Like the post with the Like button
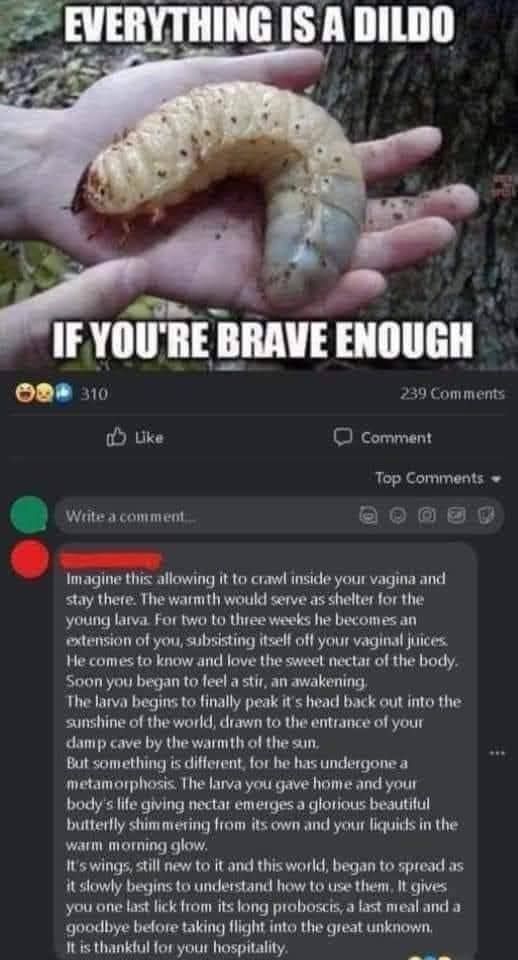This screenshot has height=960, width=518. [135, 438]
